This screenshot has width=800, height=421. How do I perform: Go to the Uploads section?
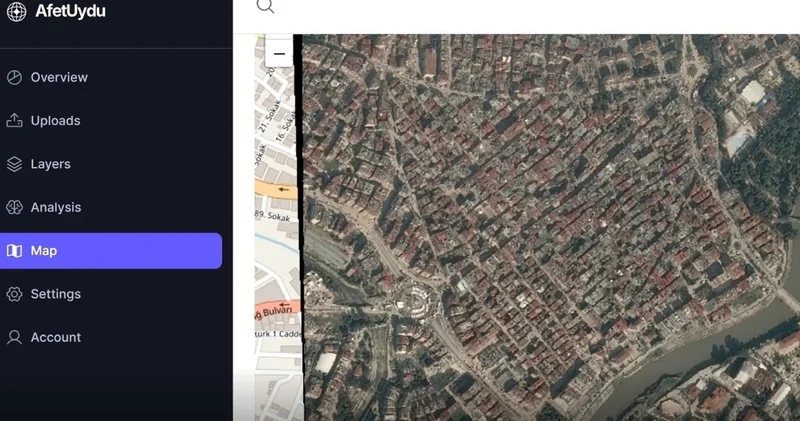[x=55, y=121]
